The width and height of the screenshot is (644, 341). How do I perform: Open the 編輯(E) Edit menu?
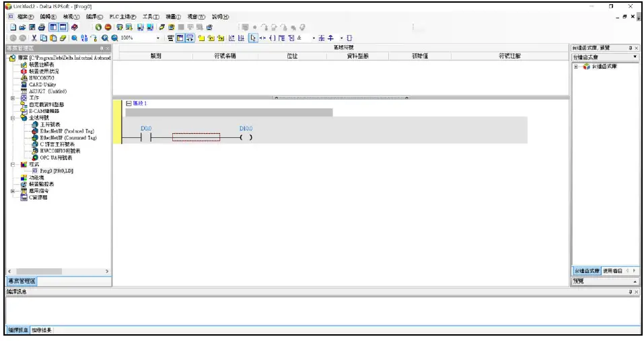(x=48, y=17)
